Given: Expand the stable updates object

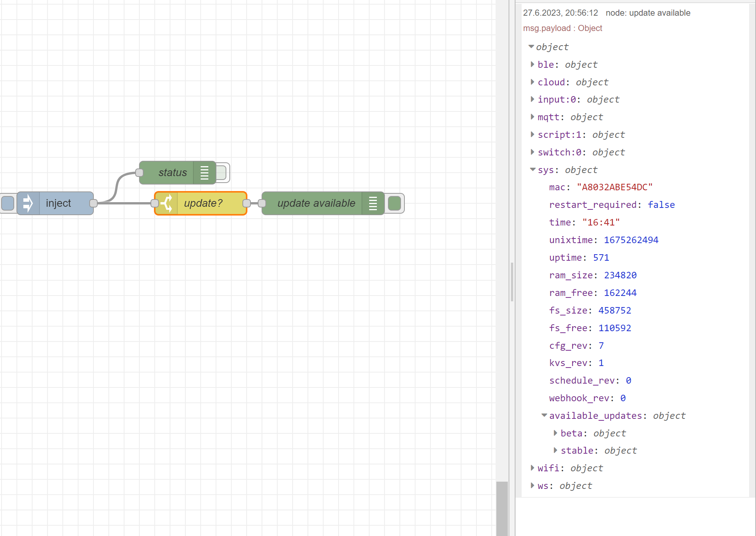Looking at the screenshot, I should 555,451.
